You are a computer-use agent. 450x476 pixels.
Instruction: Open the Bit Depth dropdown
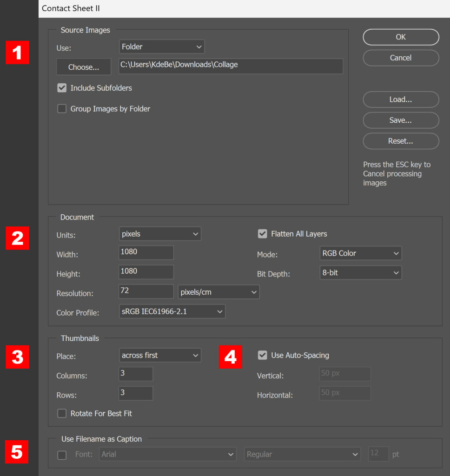click(x=360, y=272)
